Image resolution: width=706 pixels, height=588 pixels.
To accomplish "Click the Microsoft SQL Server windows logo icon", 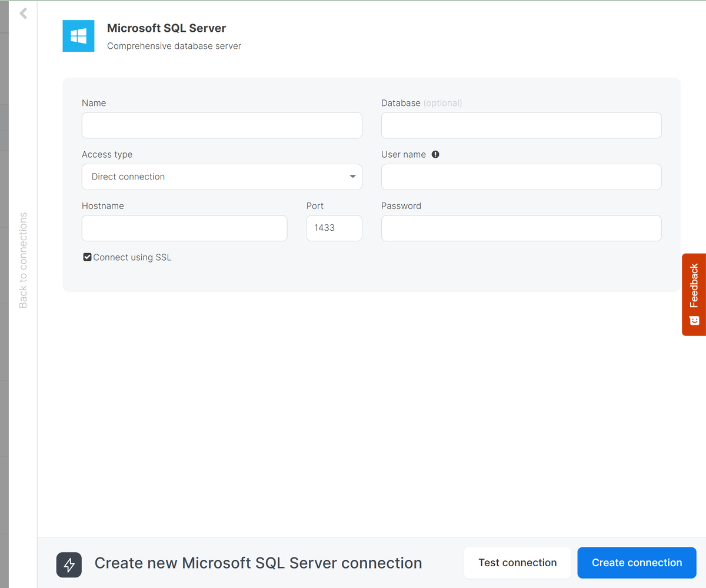I will 78,36.
